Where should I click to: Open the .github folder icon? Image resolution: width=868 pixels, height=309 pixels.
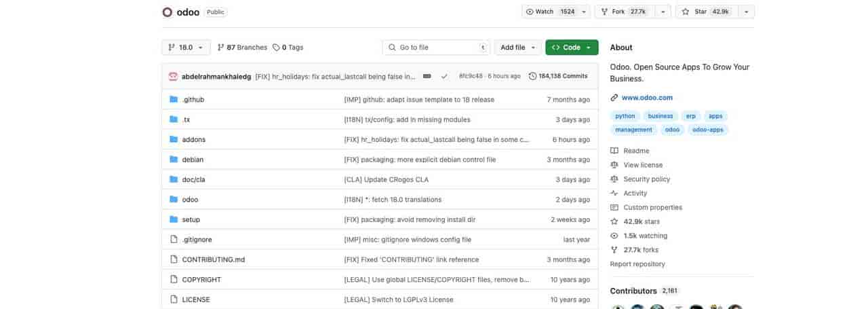[174, 99]
